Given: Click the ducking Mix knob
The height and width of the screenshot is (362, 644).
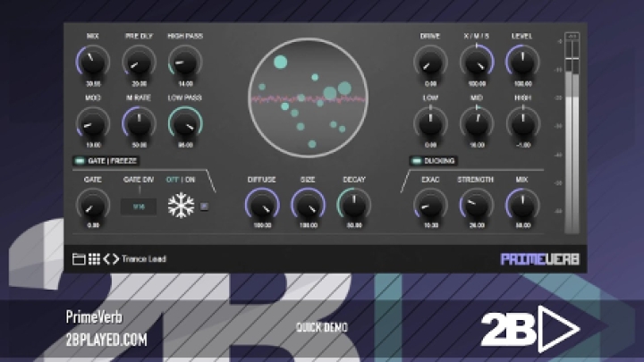Looking at the screenshot, I should 522,205.
